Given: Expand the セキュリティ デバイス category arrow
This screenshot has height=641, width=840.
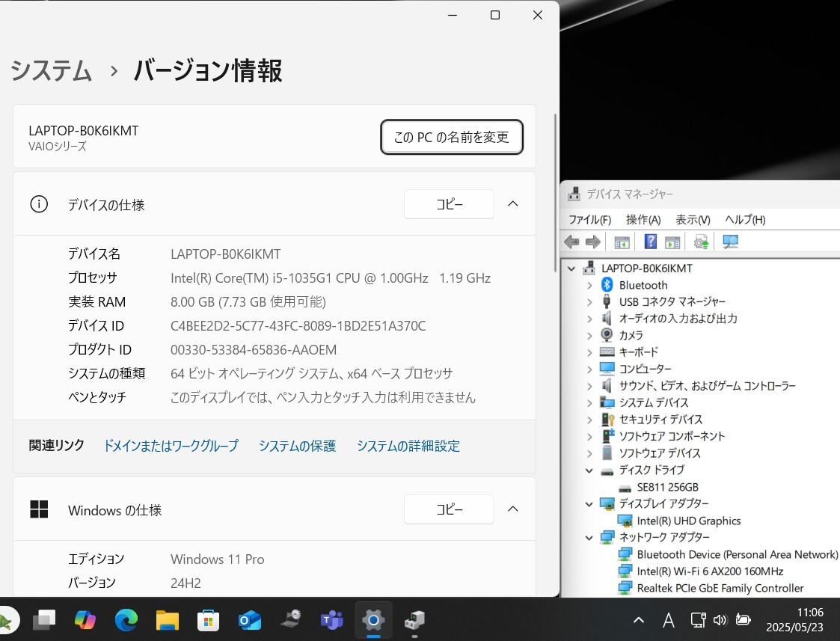Looking at the screenshot, I should pos(589,420).
